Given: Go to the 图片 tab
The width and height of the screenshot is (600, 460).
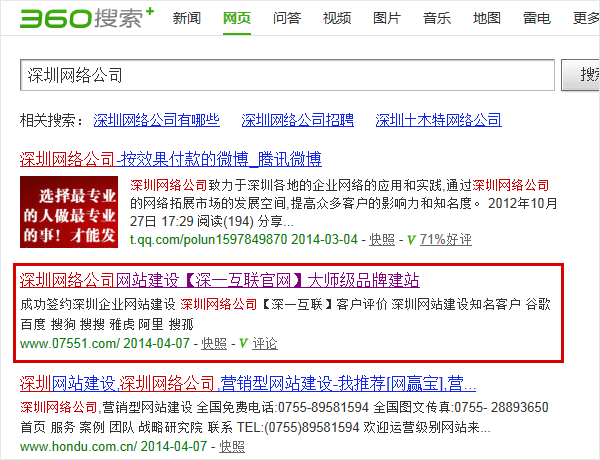Looking at the screenshot, I should (x=387, y=18).
